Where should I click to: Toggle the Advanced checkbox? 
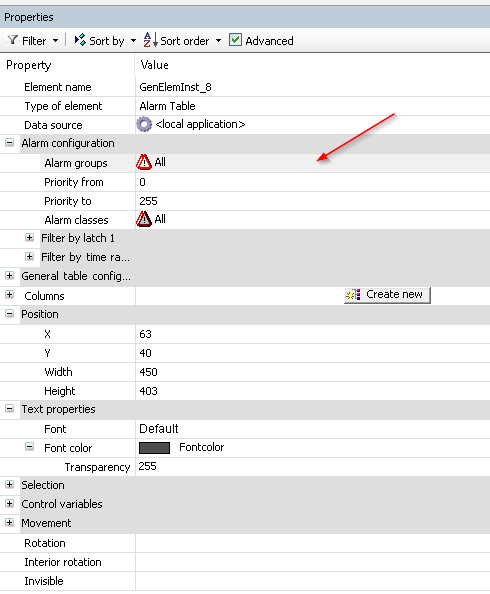tap(235, 40)
